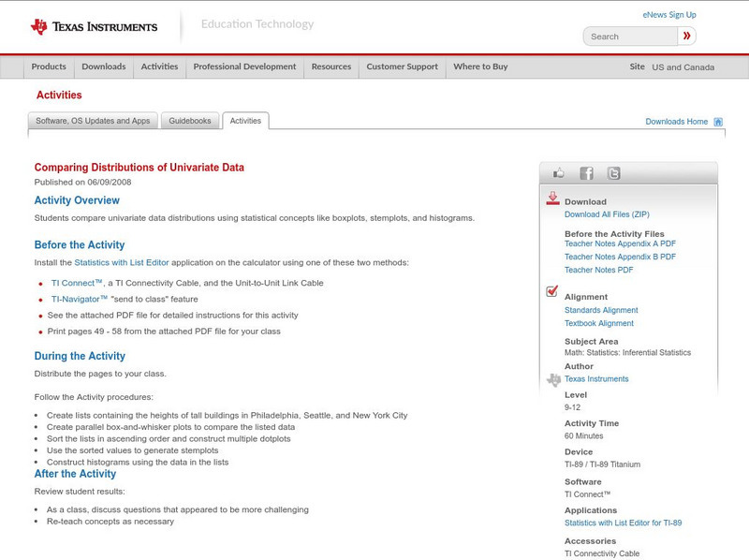Open the TI Connect link
Image resolution: width=749 pixels, height=560 pixels.
point(77,283)
